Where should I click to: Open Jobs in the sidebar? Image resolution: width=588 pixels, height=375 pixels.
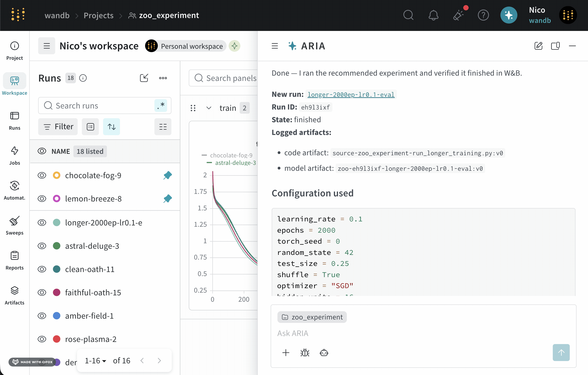click(x=15, y=156)
